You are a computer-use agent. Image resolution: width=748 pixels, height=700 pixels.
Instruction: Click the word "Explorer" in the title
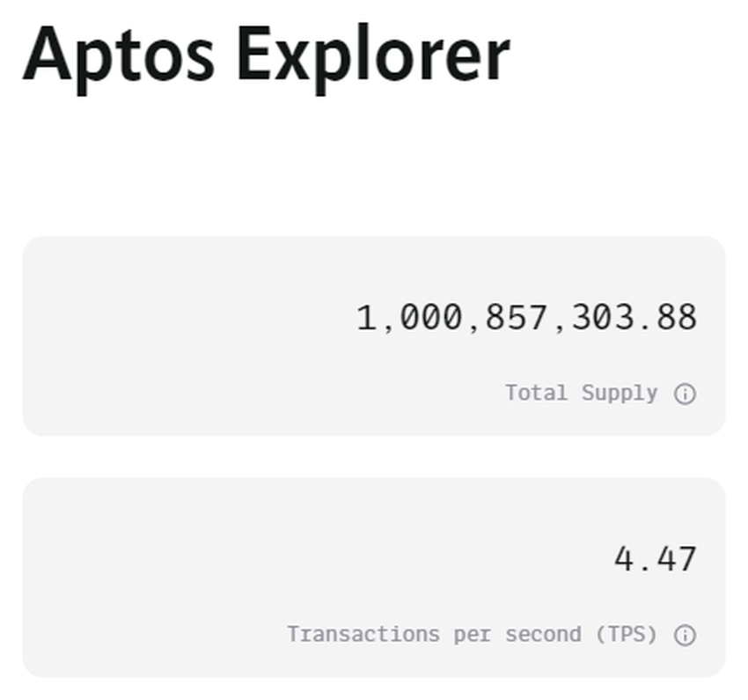point(373,55)
